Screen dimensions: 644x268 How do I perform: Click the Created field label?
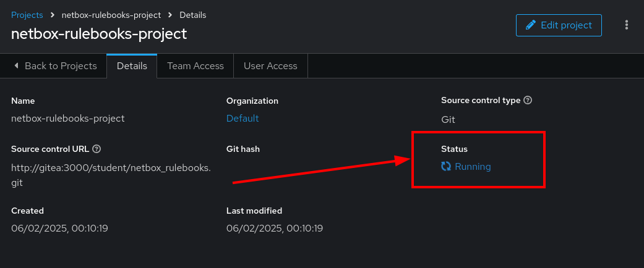[27, 211]
